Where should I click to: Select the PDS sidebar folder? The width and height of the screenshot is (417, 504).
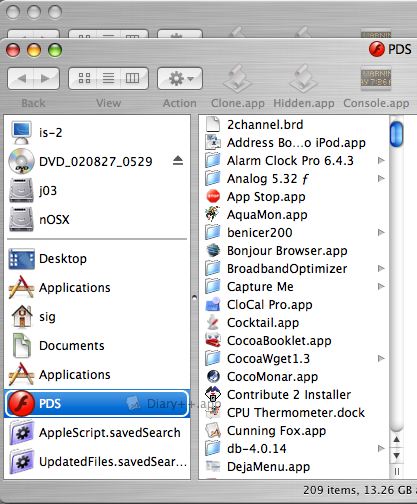click(x=97, y=404)
